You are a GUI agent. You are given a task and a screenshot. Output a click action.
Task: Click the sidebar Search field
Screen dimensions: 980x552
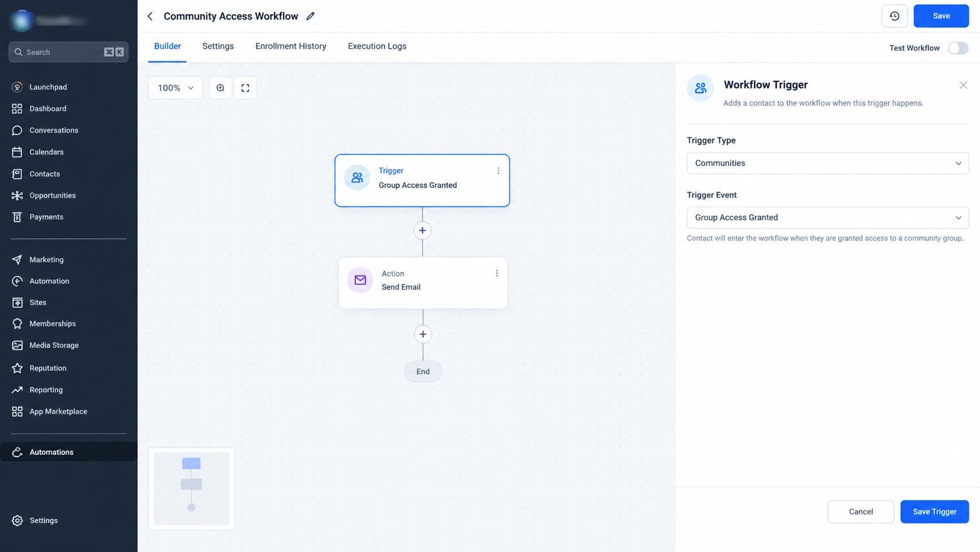point(69,52)
